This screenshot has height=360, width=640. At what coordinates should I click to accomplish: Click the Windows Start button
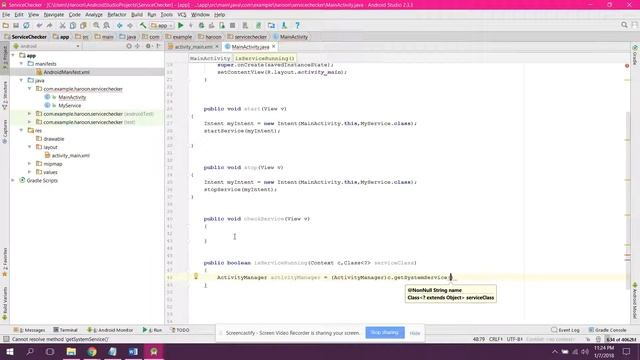9,352
